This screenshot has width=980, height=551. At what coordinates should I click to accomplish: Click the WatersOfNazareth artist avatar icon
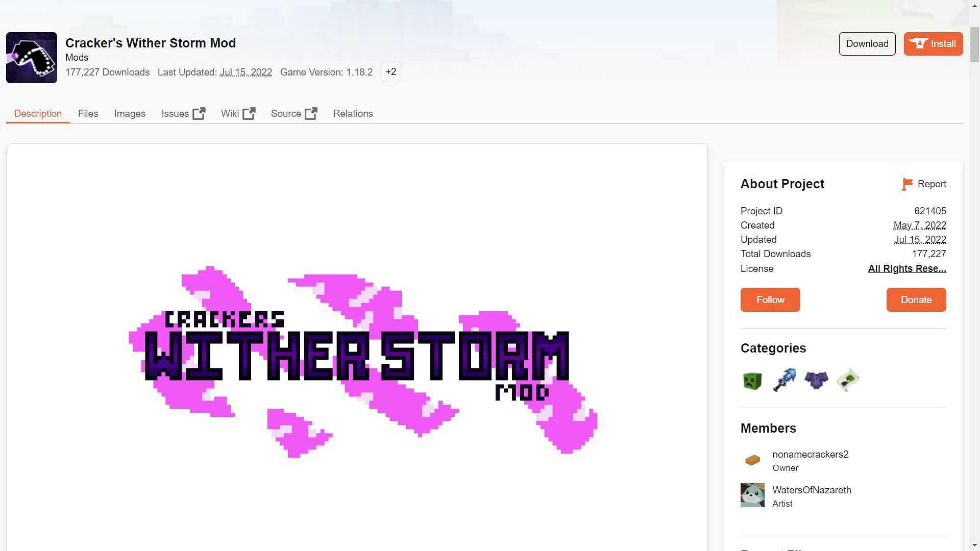coord(752,494)
